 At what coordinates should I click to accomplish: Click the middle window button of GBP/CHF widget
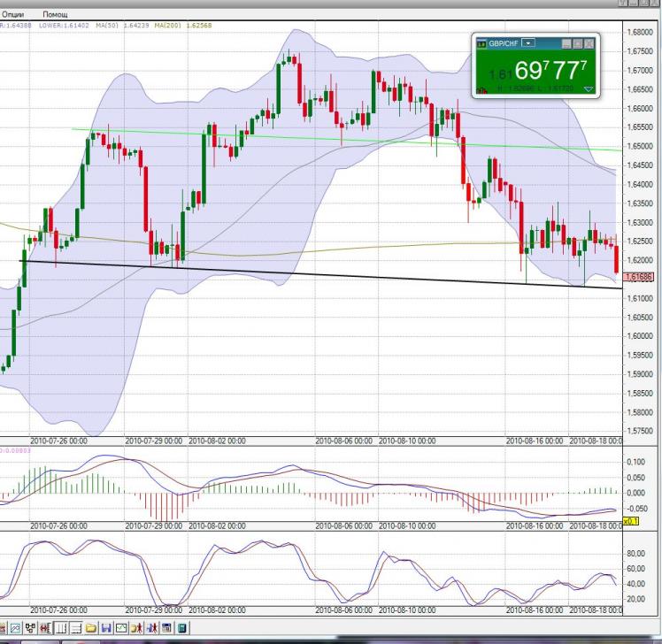[x=578, y=43]
